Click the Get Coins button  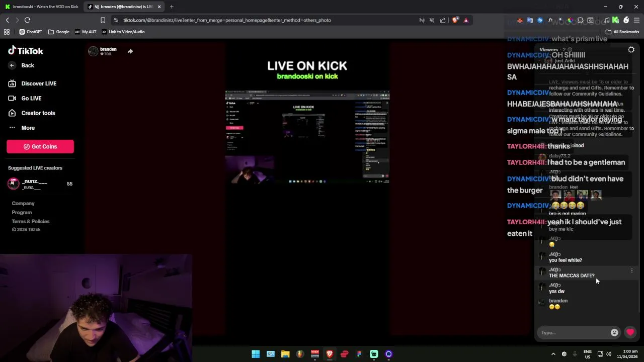pos(40,146)
